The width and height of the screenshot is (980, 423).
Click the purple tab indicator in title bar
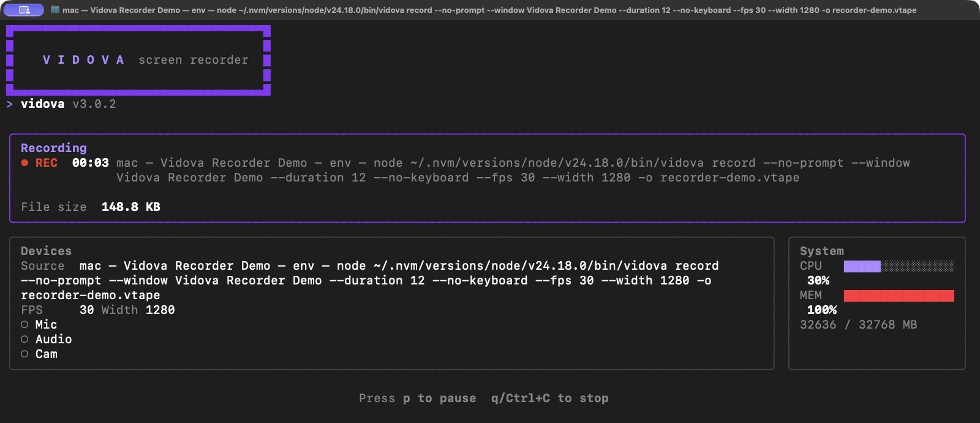pos(24,10)
